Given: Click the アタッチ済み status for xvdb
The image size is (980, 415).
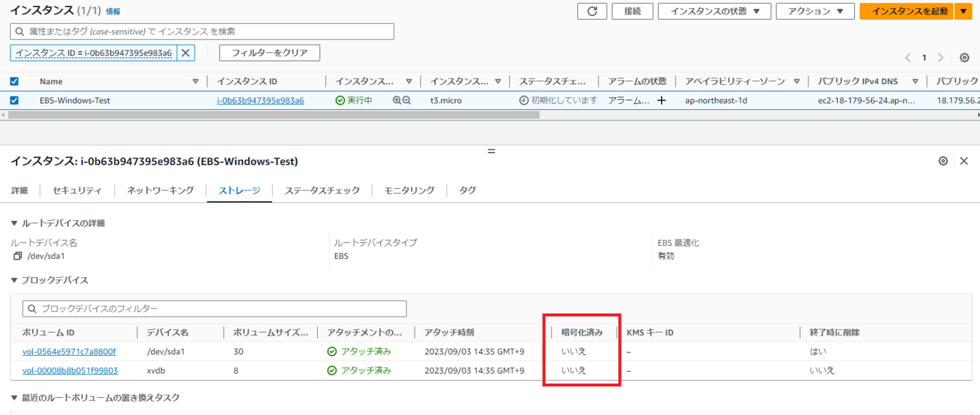Looking at the screenshot, I should tap(359, 370).
